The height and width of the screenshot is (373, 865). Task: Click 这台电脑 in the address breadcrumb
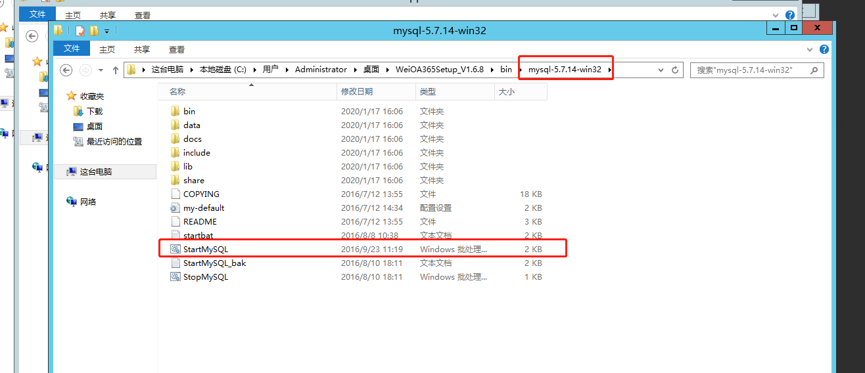point(168,70)
